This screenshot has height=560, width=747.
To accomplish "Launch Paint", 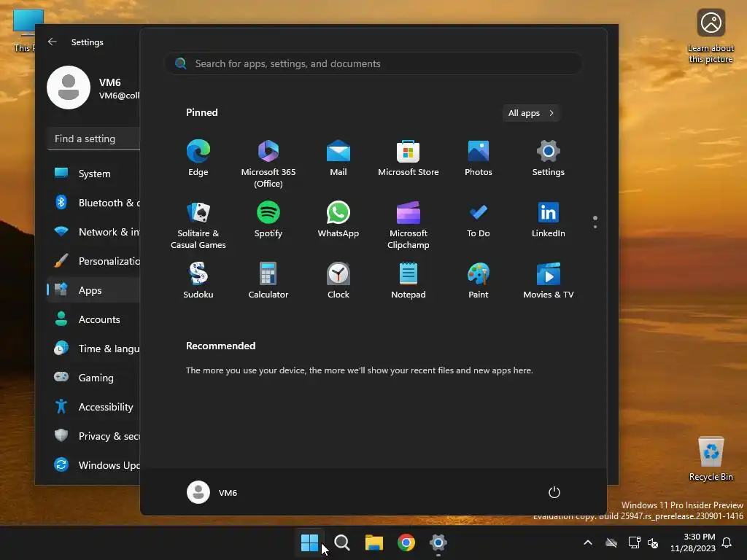I will (479, 281).
